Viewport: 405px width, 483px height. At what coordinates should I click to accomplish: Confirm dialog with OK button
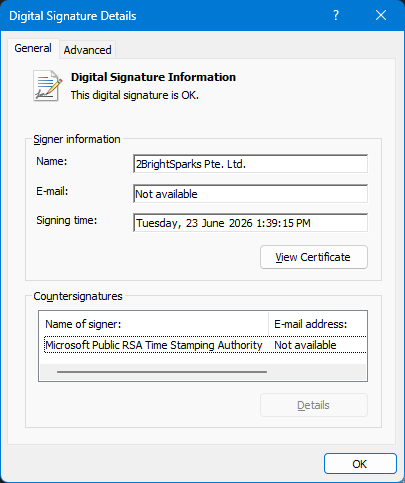pos(360,464)
